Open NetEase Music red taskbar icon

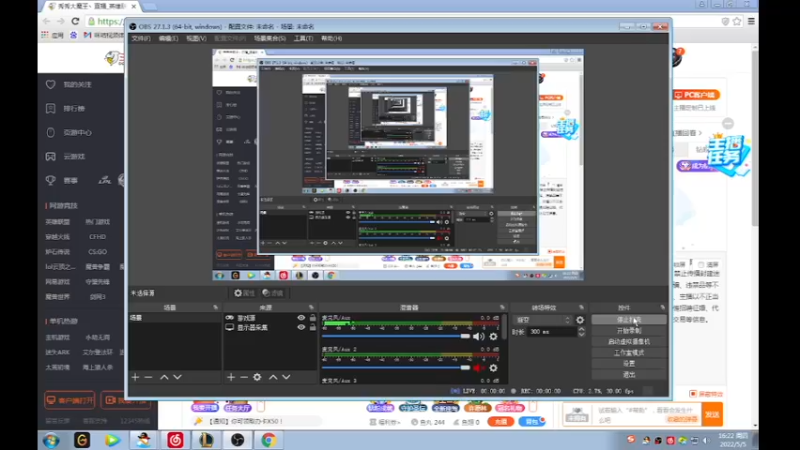175,440
